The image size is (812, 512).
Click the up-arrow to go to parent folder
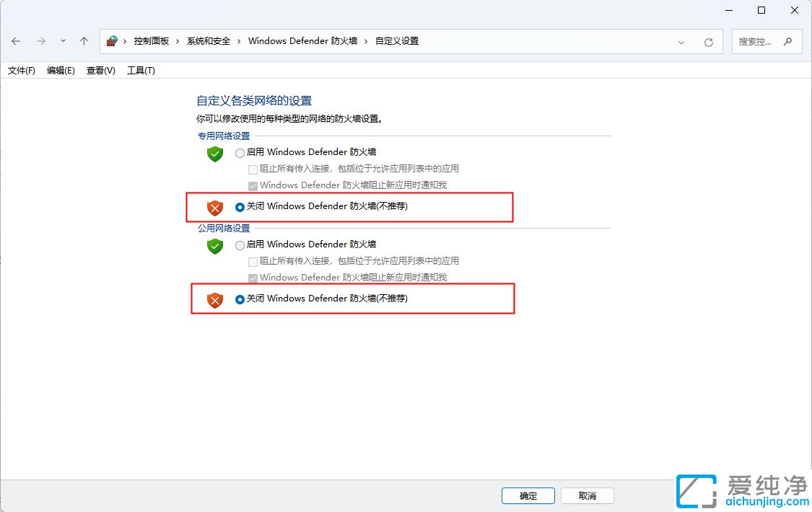(84, 41)
